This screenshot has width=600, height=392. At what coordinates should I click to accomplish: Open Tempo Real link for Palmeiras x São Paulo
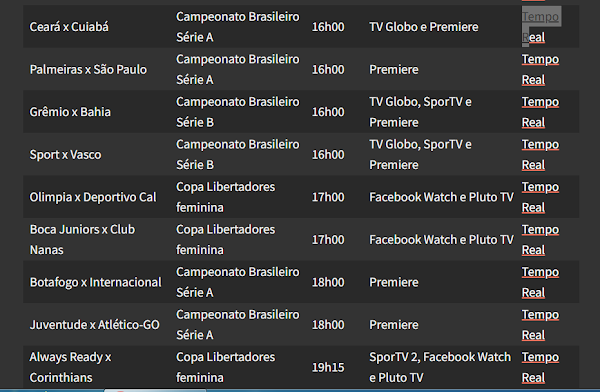[x=540, y=69]
